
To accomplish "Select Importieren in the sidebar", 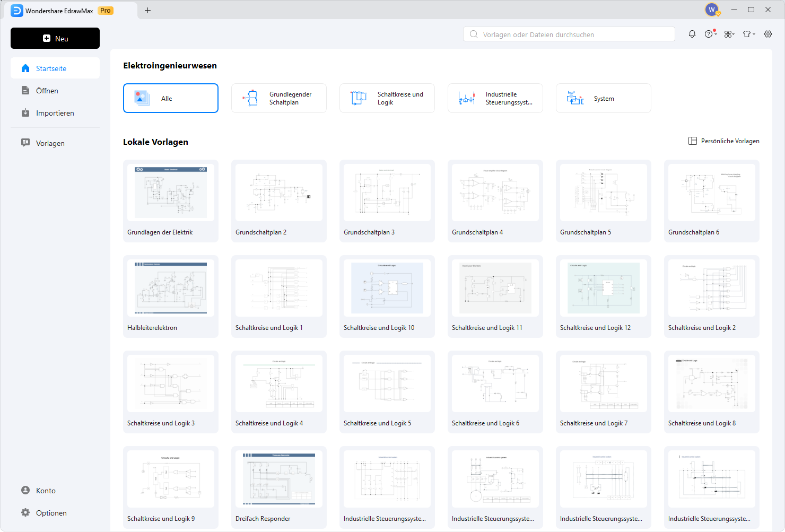I will coord(55,113).
